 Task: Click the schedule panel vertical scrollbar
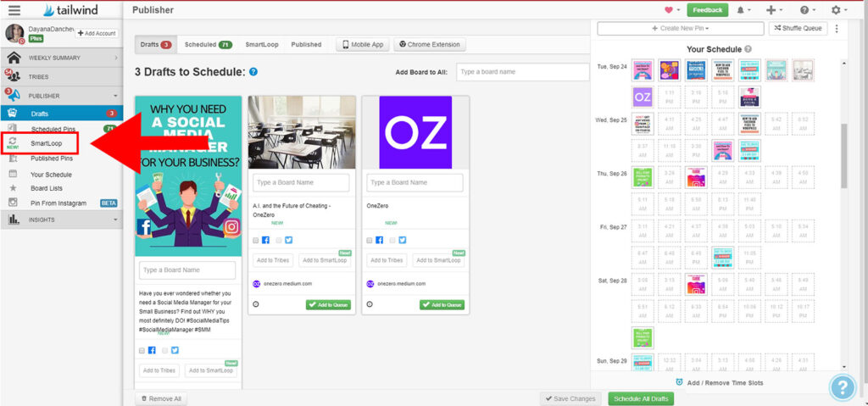click(843, 155)
